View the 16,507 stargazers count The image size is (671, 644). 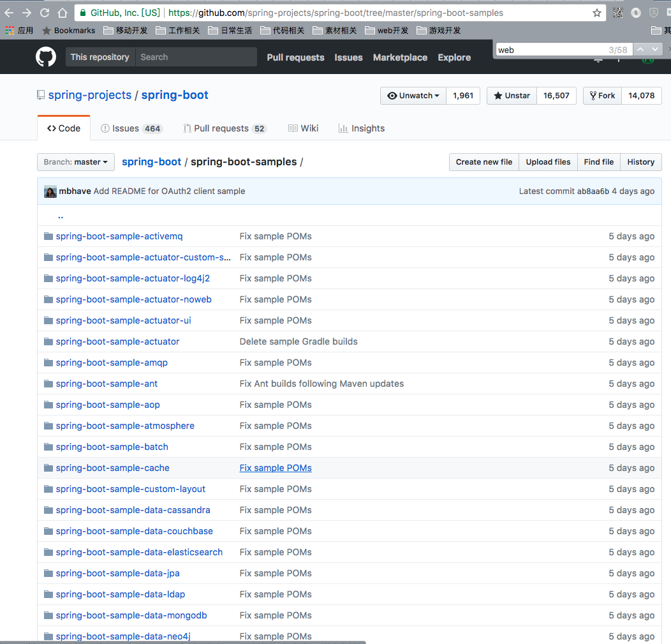[x=556, y=96]
